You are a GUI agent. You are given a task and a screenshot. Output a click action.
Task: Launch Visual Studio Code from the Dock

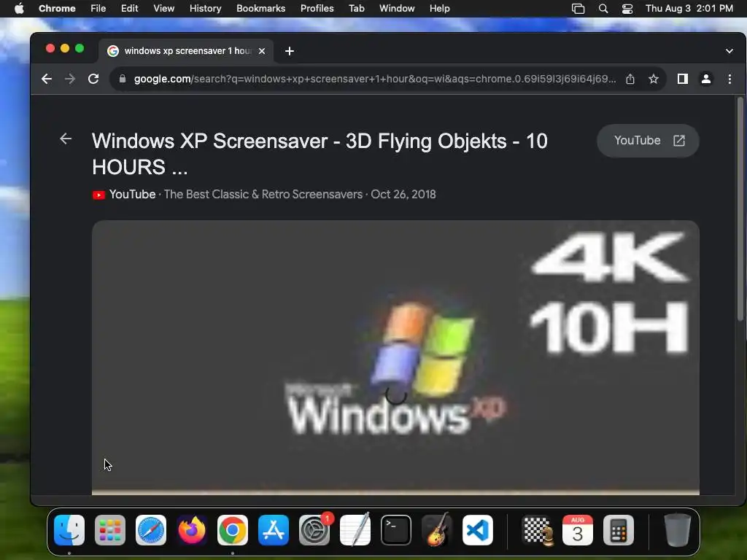(x=478, y=530)
